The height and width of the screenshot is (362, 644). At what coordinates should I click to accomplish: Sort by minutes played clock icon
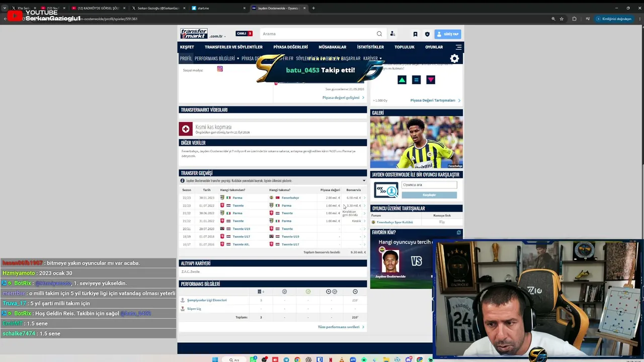(355, 292)
